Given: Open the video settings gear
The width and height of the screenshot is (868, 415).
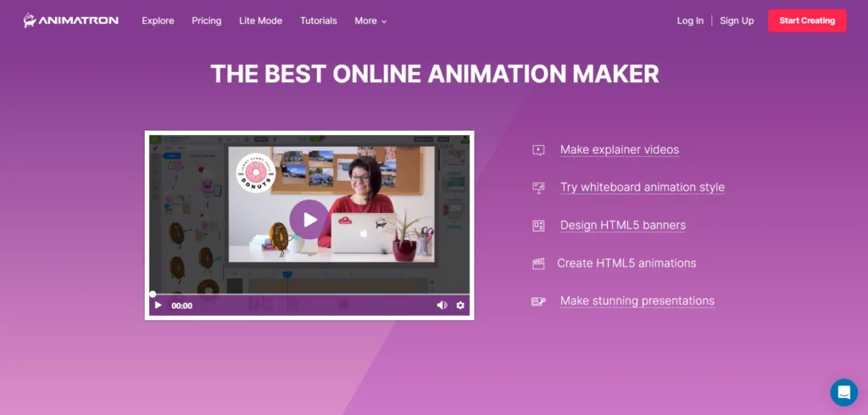Looking at the screenshot, I should tap(460, 306).
